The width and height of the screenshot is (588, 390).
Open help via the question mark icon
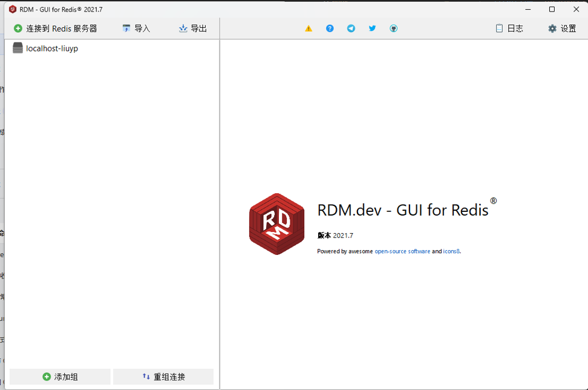330,28
